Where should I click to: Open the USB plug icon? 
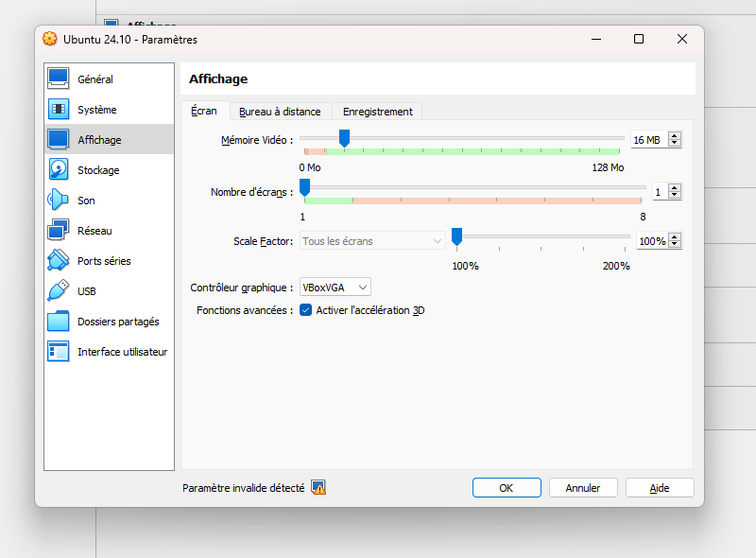tap(59, 291)
